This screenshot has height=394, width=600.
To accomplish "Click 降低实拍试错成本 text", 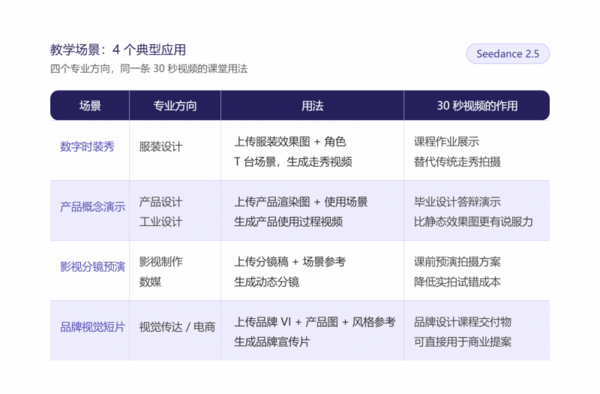I will (457, 282).
